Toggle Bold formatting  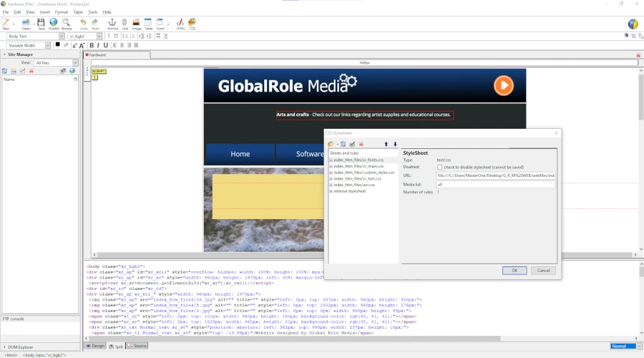pyautogui.click(x=92, y=46)
